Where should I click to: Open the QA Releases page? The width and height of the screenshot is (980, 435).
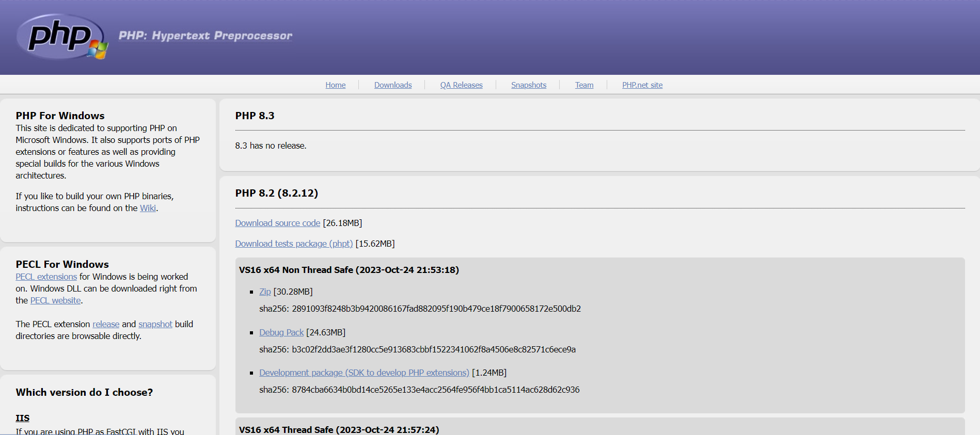pos(461,85)
